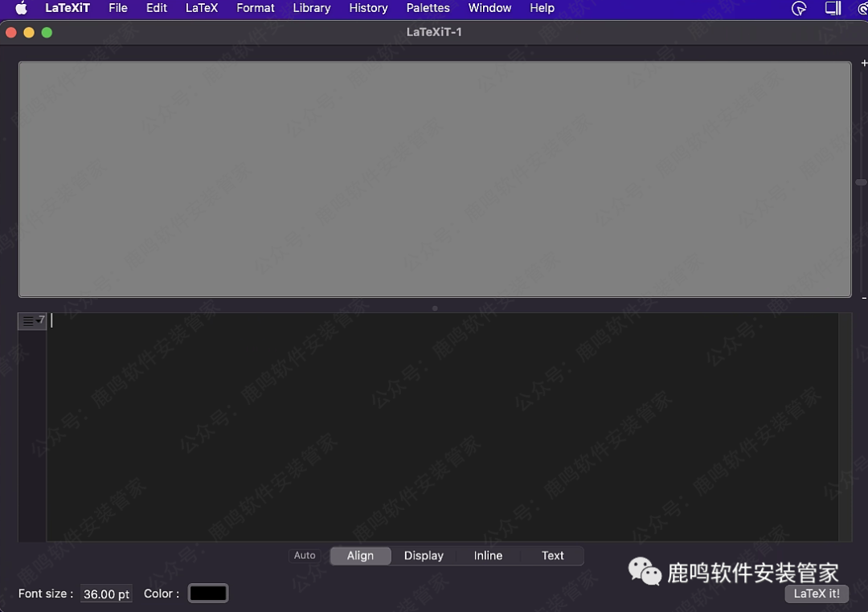Image resolution: width=868 pixels, height=612 pixels.
Task: Open the LaTeXiT application menu
Action: point(68,8)
